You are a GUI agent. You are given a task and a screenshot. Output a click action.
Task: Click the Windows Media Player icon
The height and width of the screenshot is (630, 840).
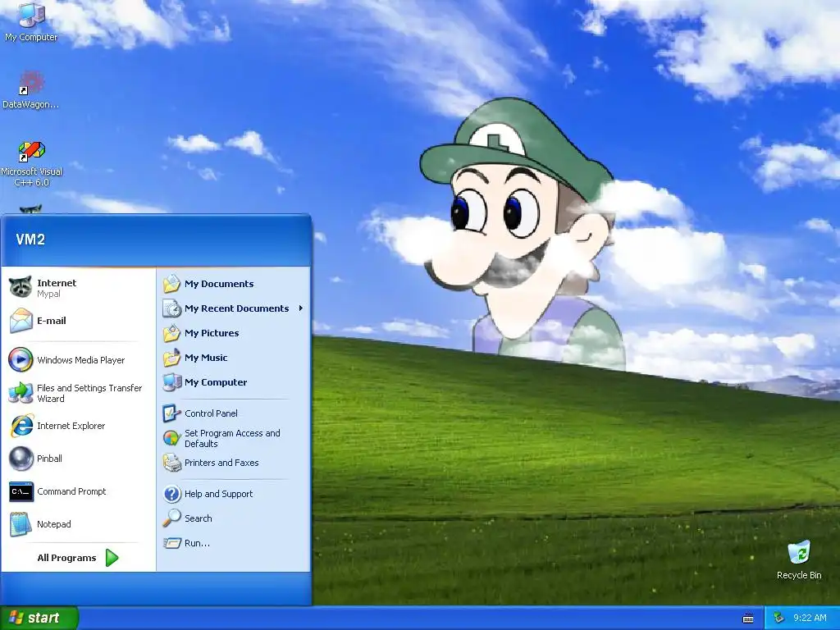[x=21, y=359]
